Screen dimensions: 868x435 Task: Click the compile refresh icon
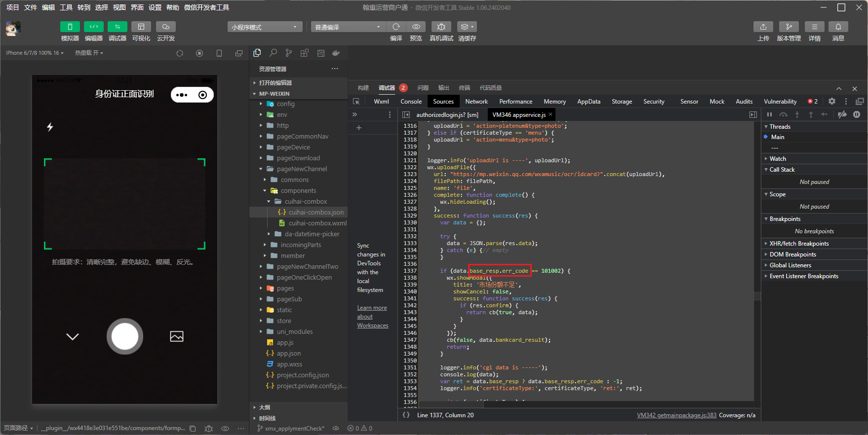pos(396,27)
